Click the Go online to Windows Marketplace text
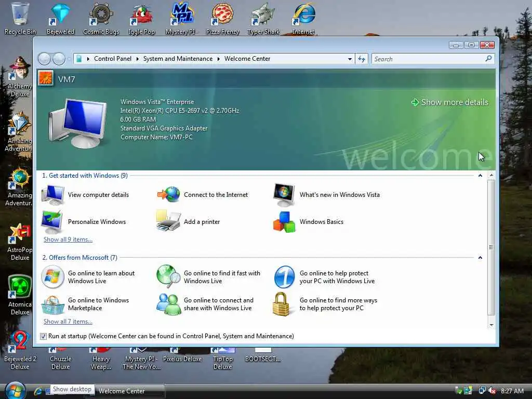 98,304
